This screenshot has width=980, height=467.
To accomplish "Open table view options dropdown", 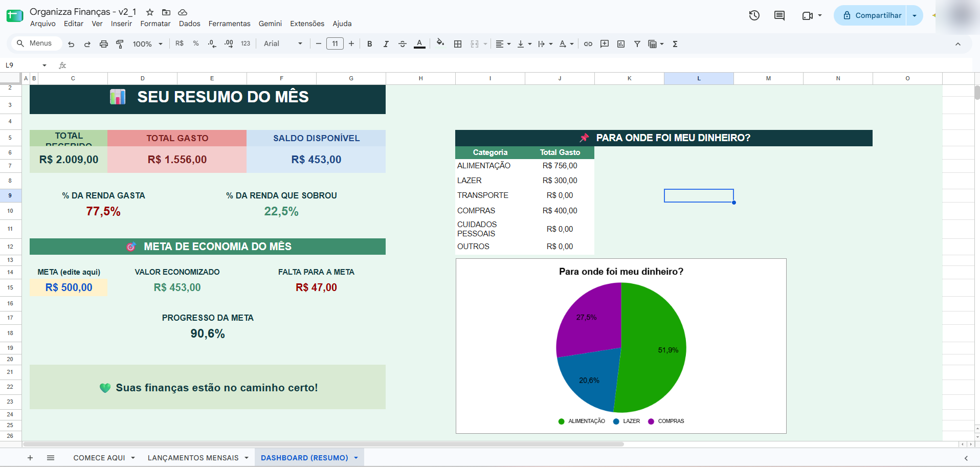I will click(662, 44).
